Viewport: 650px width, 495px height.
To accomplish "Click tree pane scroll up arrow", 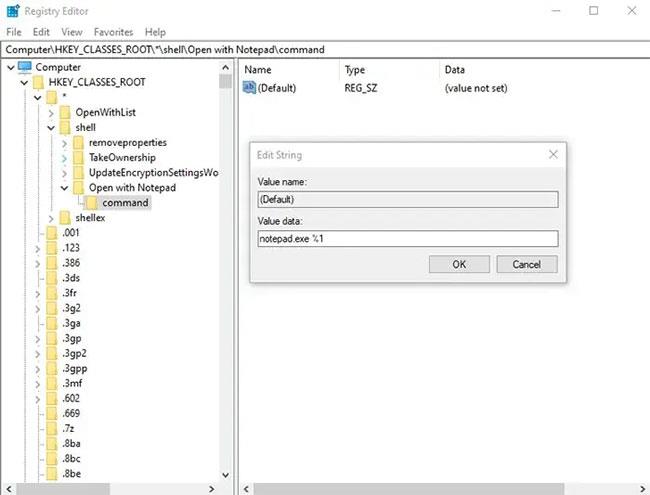I will [226, 68].
